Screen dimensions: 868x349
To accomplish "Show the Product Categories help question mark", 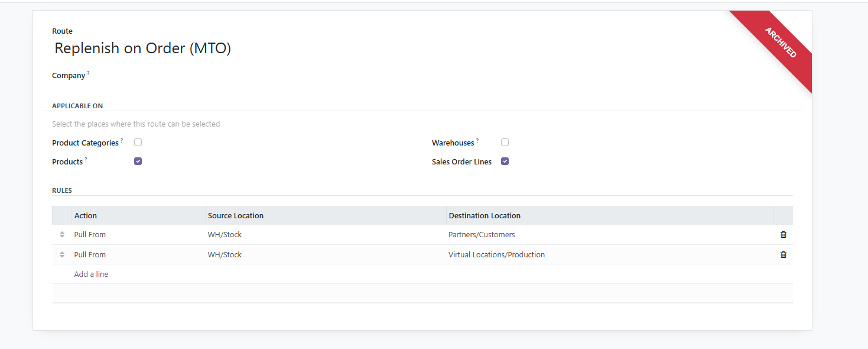I will pos(122,140).
